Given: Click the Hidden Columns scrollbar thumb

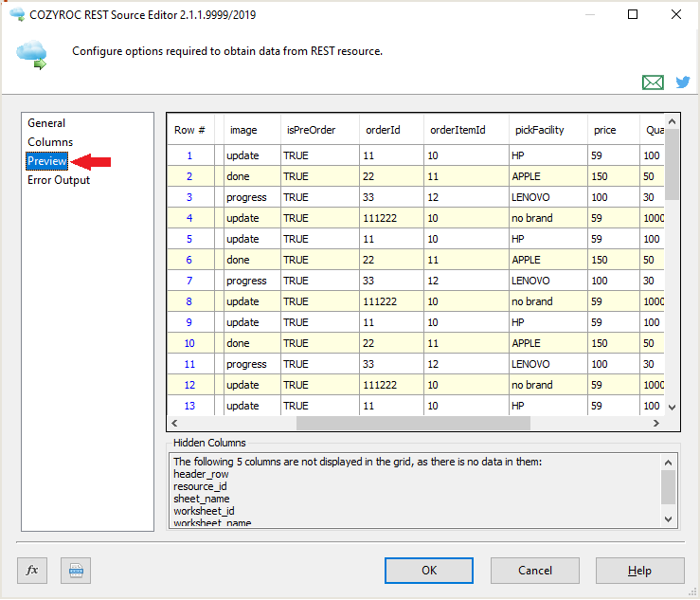Looking at the screenshot, I should click(x=669, y=487).
